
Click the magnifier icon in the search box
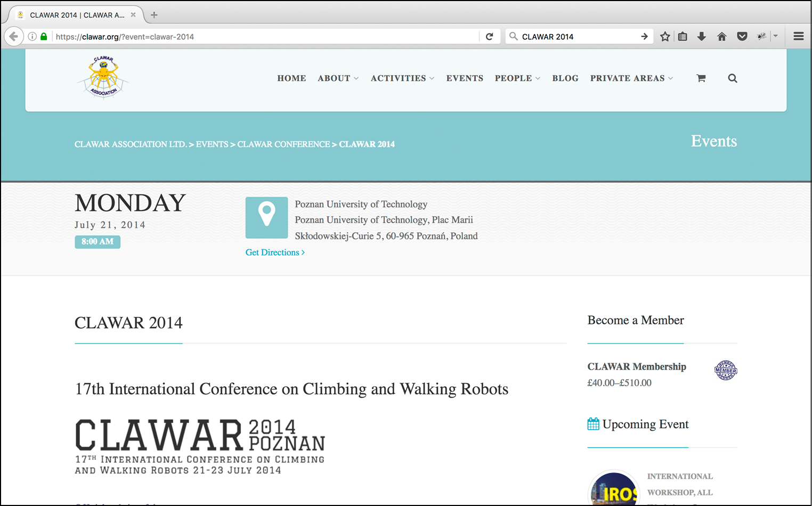[514, 37]
